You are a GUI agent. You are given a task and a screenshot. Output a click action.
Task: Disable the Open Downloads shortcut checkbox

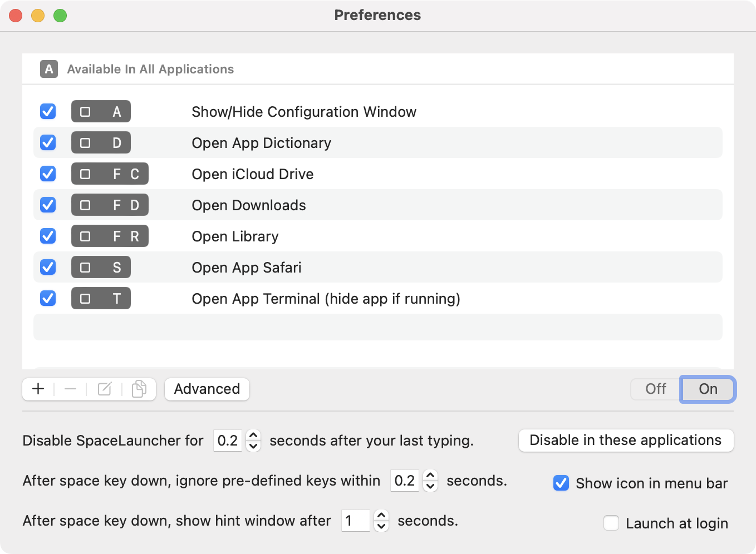(x=48, y=205)
